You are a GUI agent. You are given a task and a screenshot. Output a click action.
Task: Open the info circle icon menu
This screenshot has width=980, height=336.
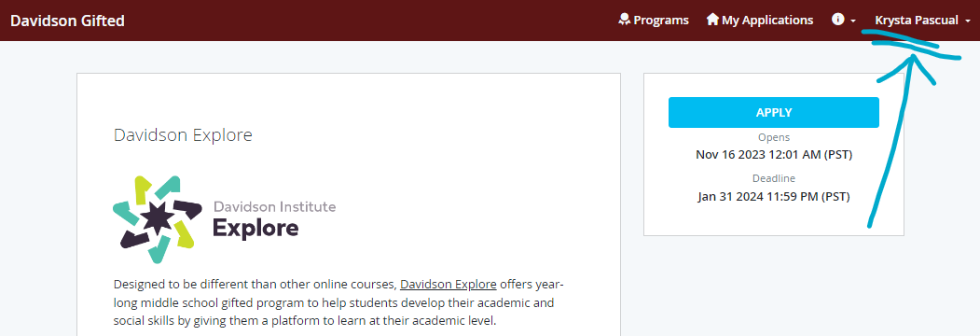tap(837, 20)
